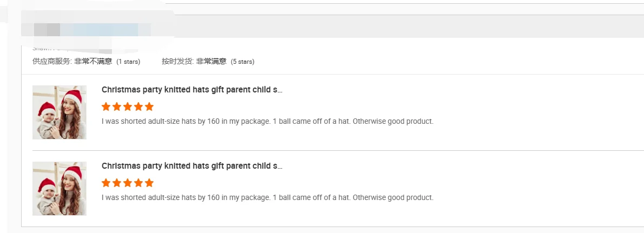The height and width of the screenshot is (233, 644).
Task: Click first star of second review's rating
Action: pos(106,183)
